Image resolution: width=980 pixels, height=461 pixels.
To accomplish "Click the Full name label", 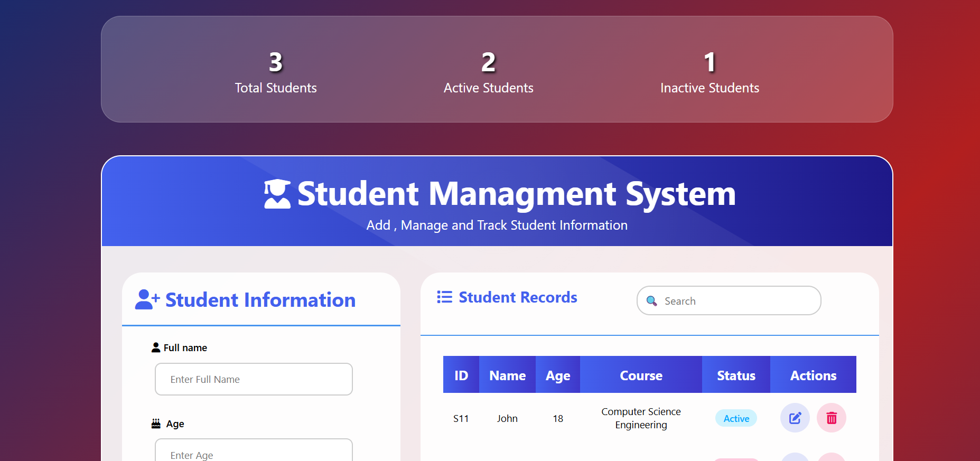I will [185, 347].
